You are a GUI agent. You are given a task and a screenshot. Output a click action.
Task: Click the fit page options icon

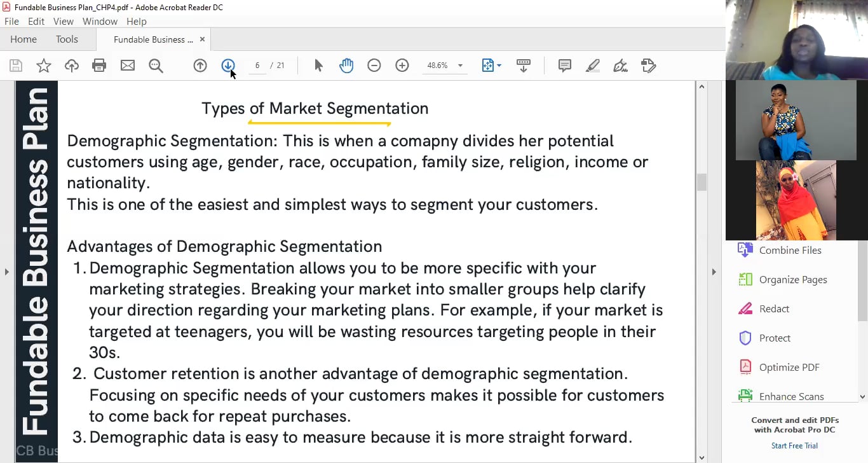(487, 66)
